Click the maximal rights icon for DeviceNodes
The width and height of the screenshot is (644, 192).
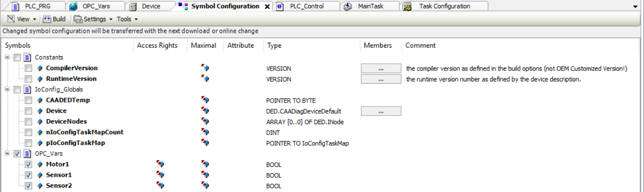point(205,121)
